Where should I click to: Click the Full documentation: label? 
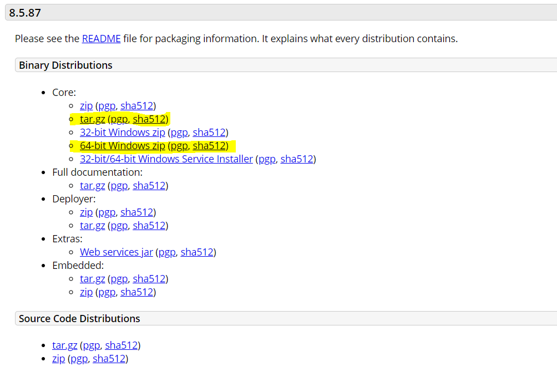click(x=97, y=172)
